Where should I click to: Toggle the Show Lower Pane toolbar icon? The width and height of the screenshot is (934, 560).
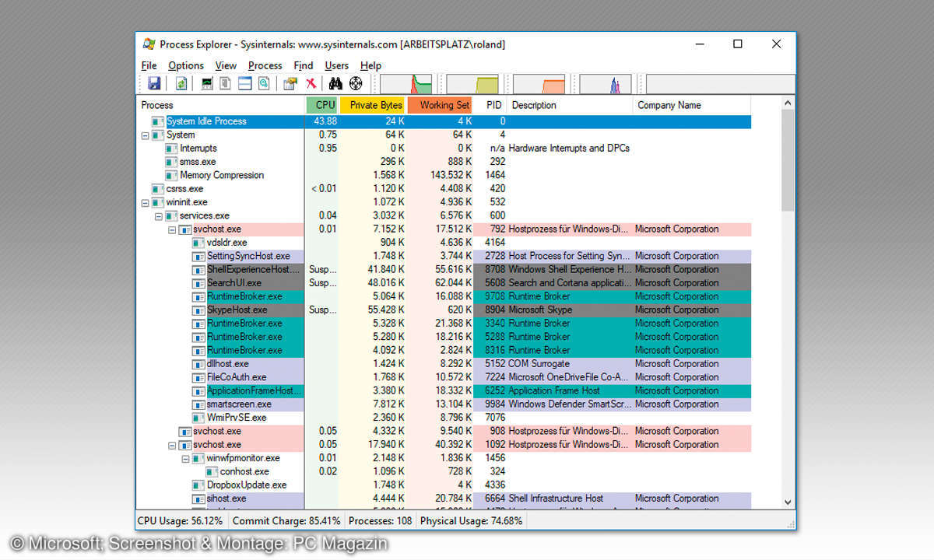(244, 84)
